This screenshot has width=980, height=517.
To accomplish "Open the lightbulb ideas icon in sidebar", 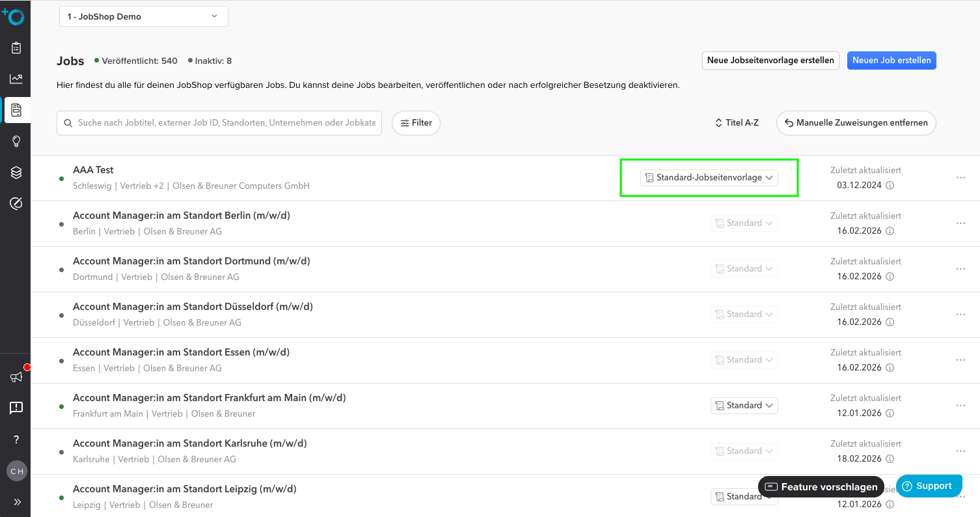I will [x=16, y=141].
